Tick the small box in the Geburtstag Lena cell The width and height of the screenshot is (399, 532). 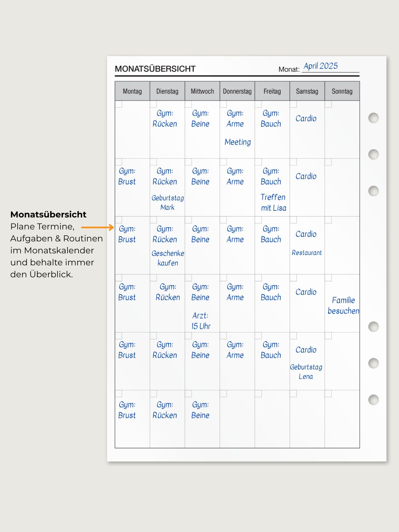(x=293, y=336)
